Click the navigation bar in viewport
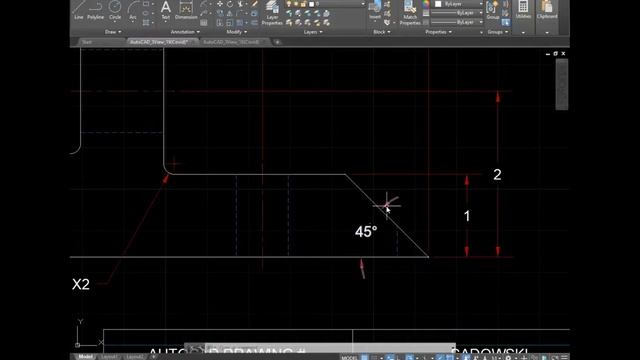Viewport: 640px width, 360px height. click(x=562, y=84)
